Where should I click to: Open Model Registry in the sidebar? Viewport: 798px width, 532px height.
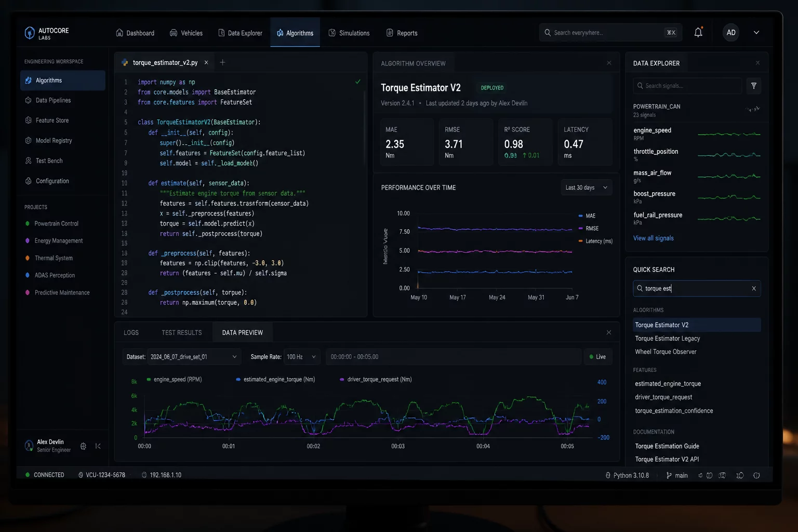tap(63, 141)
